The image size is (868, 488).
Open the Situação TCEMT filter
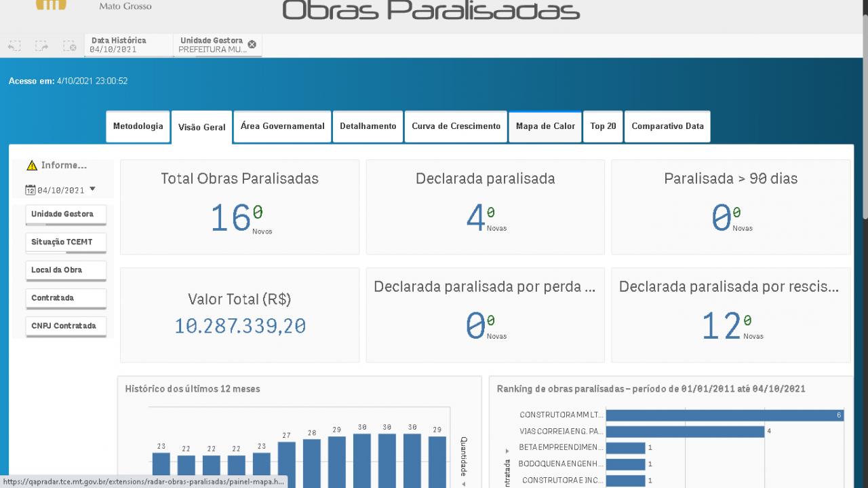tap(66, 242)
